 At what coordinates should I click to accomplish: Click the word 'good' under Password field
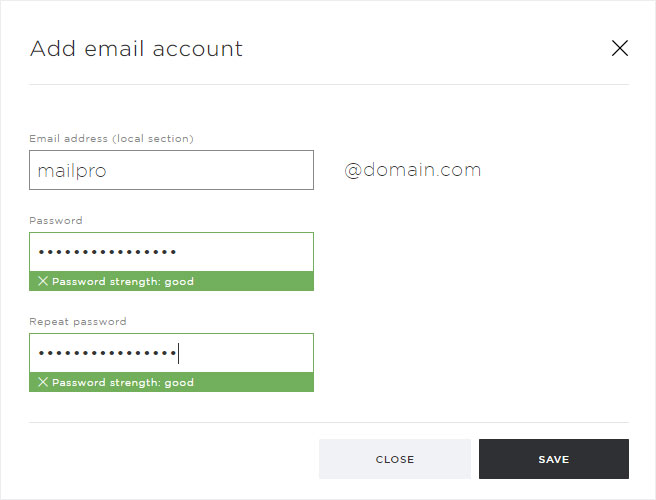coord(179,282)
